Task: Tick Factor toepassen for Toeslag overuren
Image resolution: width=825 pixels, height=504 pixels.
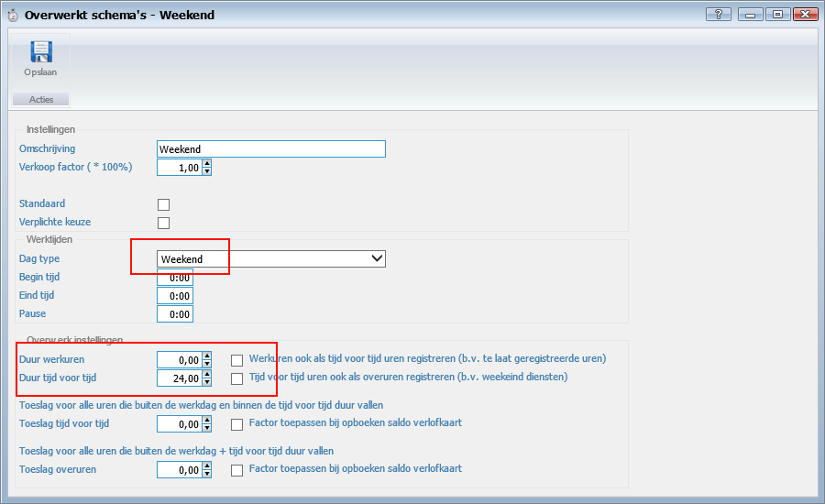Action: click(x=237, y=470)
